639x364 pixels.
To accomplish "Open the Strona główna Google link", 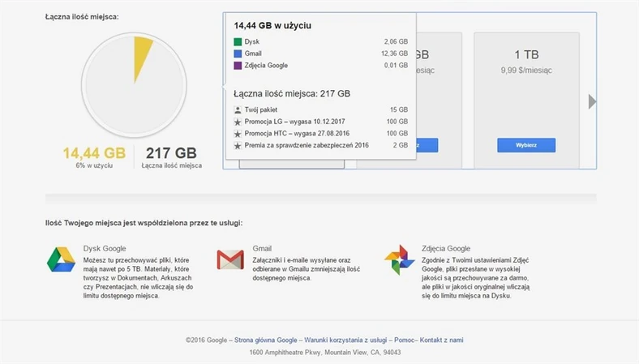I will [264, 340].
